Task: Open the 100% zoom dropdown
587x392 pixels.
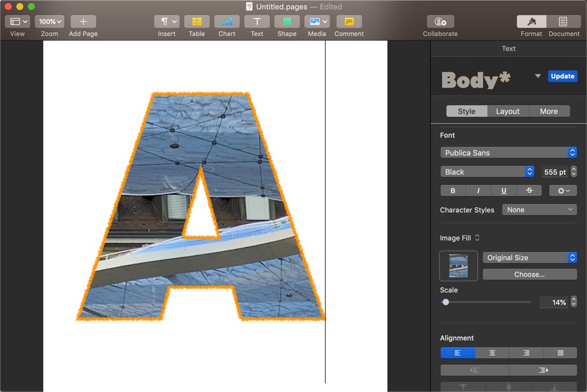Action: tap(49, 22)
